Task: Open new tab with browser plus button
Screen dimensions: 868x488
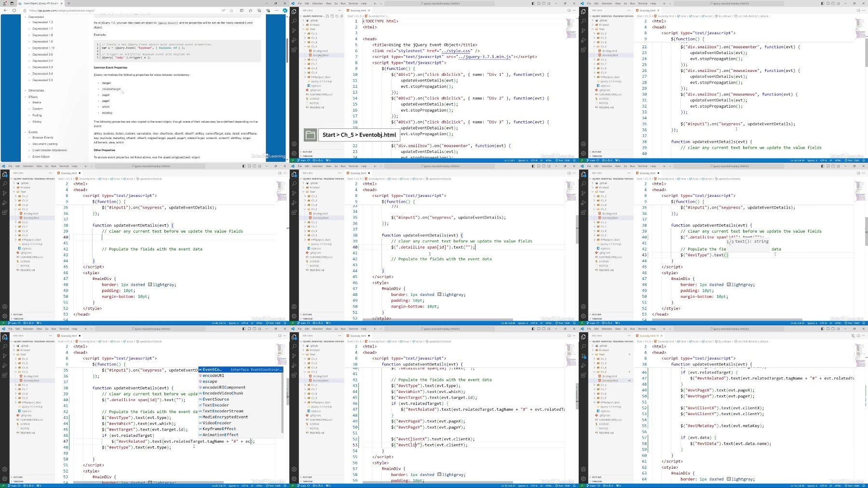Action: (68, 3)
